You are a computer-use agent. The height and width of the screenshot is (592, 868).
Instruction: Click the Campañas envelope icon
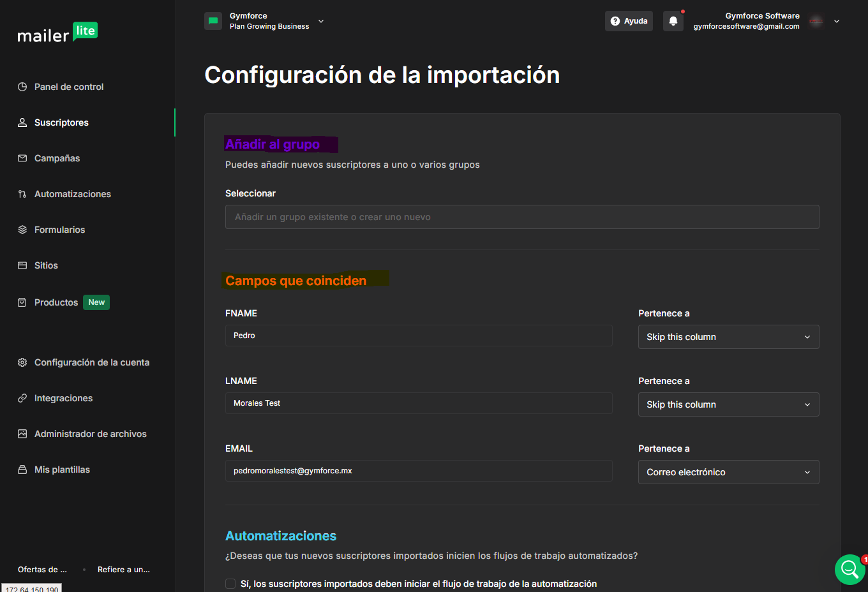[x=22, y=158]
